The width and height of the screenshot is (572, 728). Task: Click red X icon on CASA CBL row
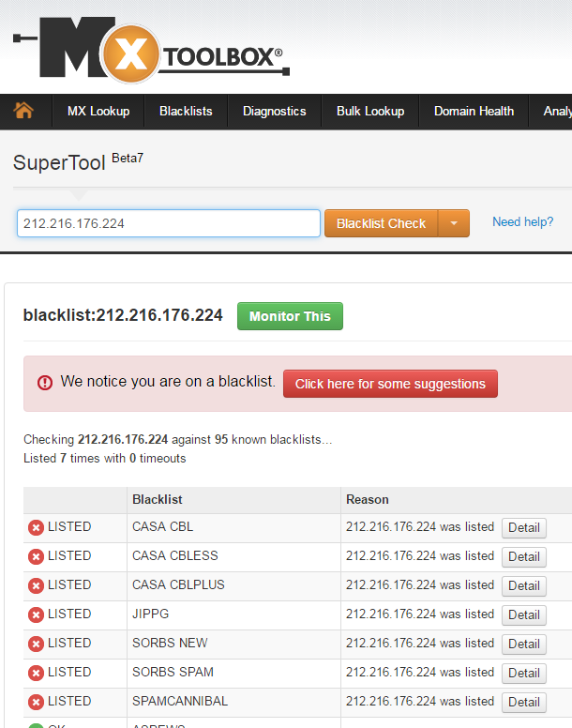pyautogui.click(x=36, y=528)
